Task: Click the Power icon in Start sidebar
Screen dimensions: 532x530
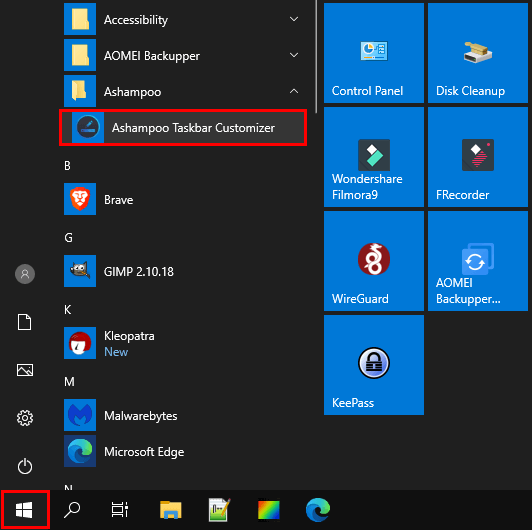Action: tap(25, 466)
